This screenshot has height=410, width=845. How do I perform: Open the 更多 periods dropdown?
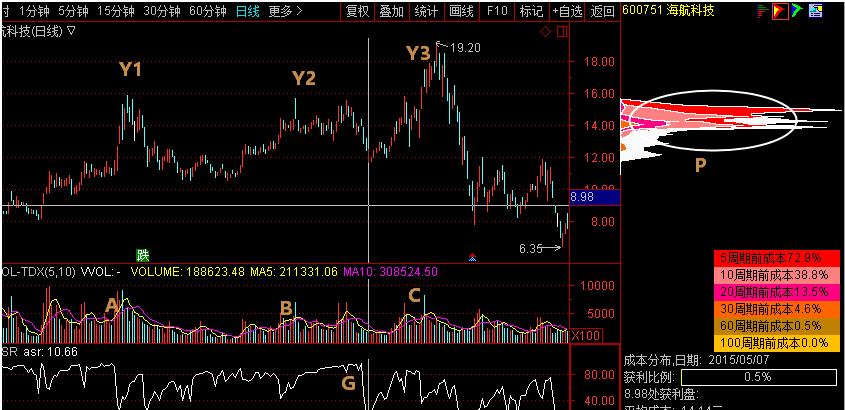285,11
